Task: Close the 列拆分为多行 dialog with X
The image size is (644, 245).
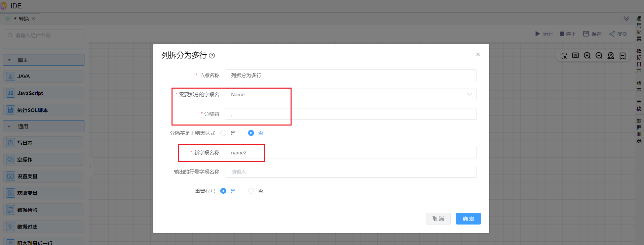Action: pos(478,54)
